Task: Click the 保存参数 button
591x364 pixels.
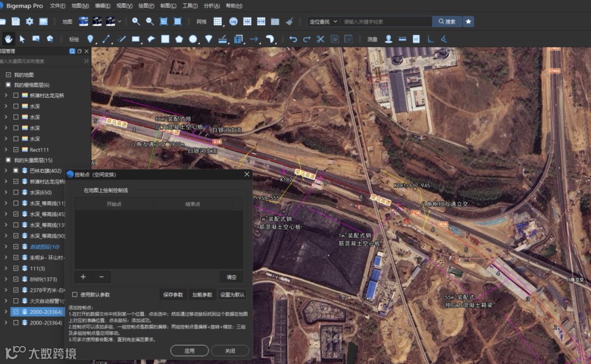Action: pos(173,295)
